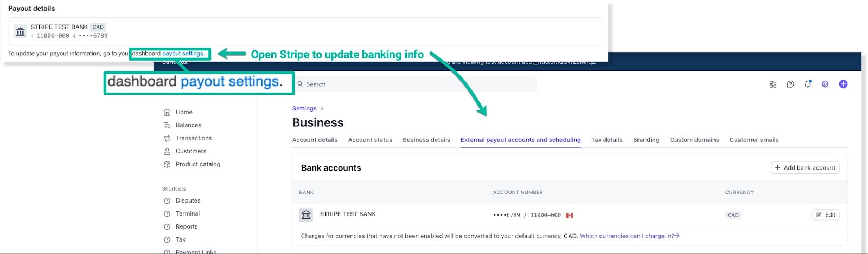Select the Branding tab
868x254 pixels.
[646, 140]
